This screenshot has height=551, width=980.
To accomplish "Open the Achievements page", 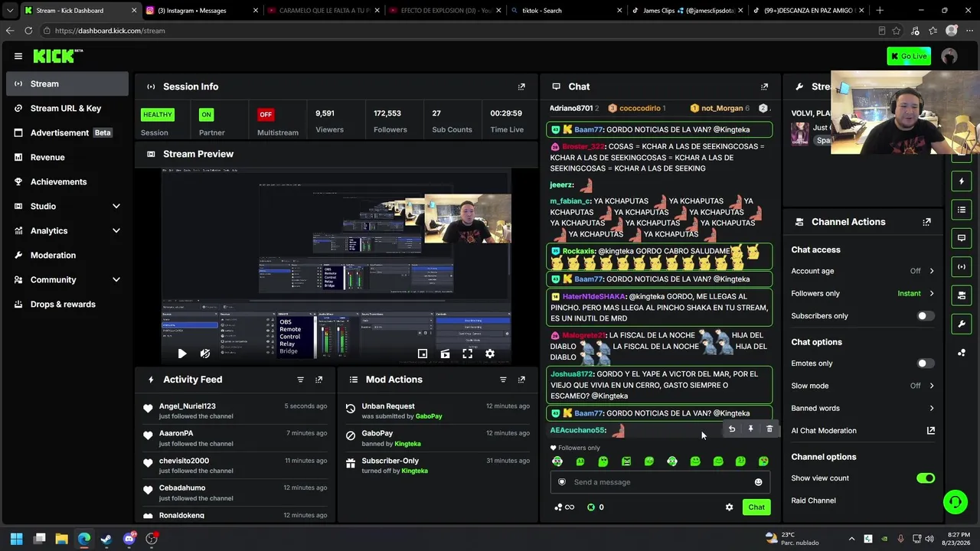I will (x=67, y=181).
